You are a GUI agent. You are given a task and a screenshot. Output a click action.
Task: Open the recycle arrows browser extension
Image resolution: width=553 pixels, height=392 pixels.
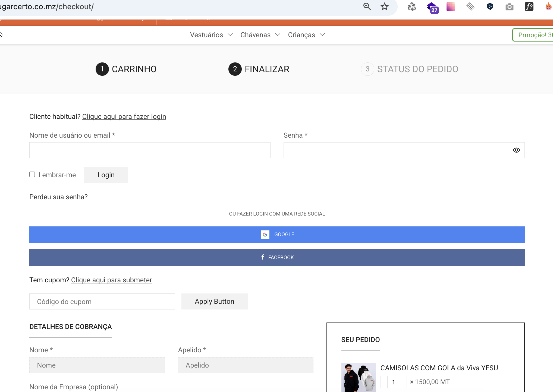(x=411, y=7)
